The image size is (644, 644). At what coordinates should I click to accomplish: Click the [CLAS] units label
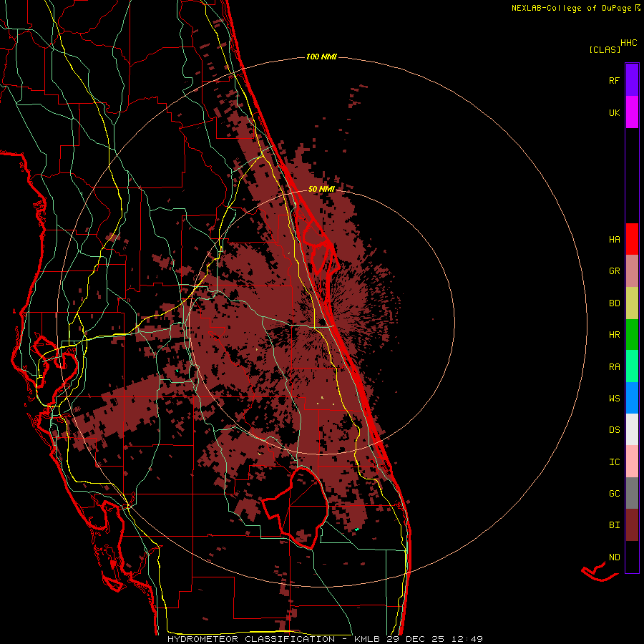(x=605, y=49)
